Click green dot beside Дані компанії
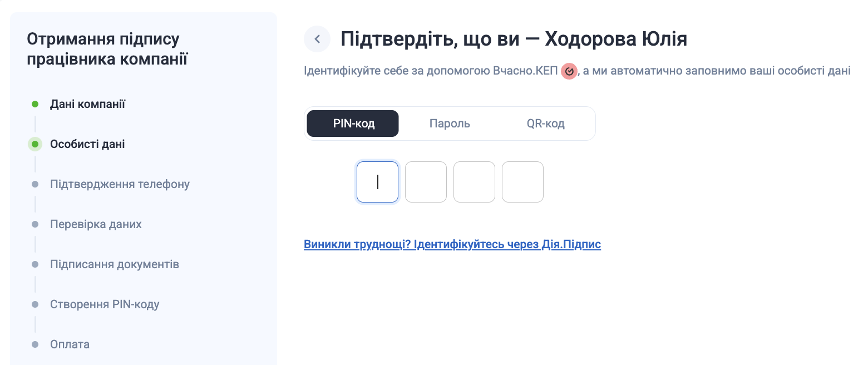Viewport: 868px width, 365px height. [x=35, y=104]
